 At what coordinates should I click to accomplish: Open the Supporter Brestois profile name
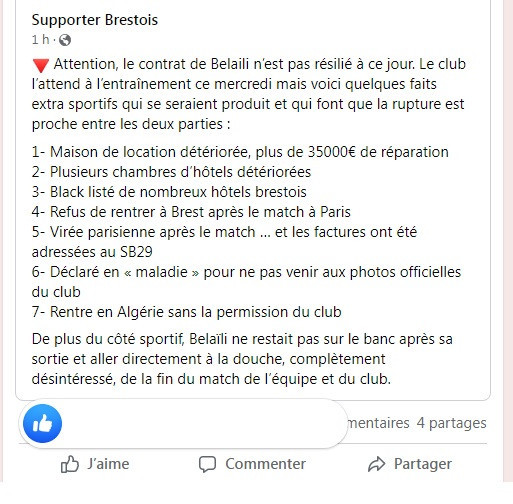pyautogui.click(x=95, y=20)
